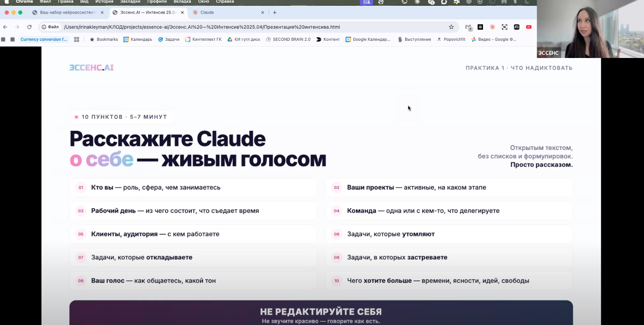Open the Правка menu
644x325 pixels.
(66, 2)
